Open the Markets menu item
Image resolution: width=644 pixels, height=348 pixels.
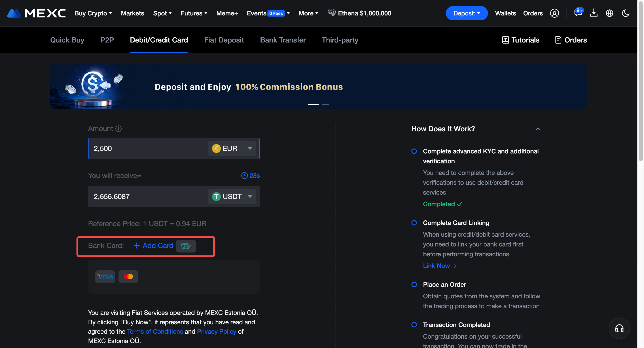[133, 13]
